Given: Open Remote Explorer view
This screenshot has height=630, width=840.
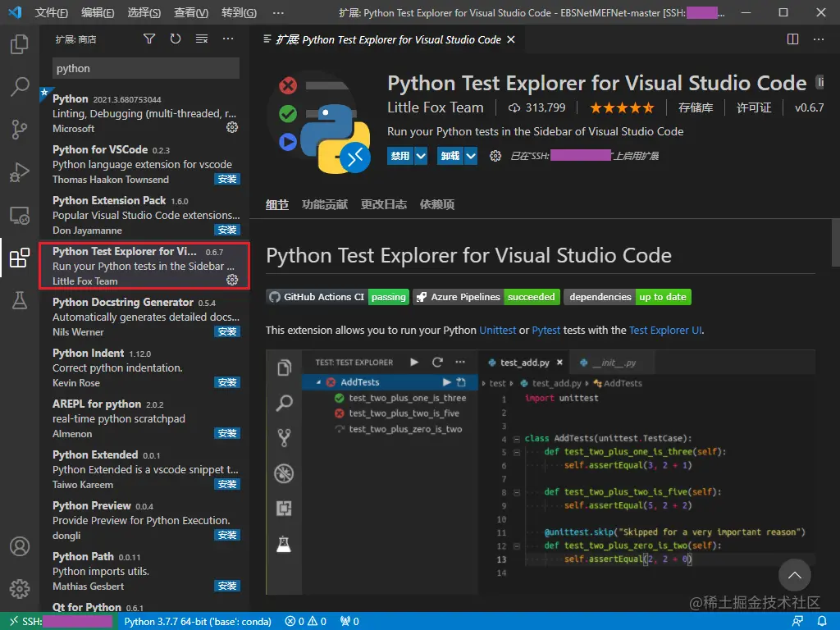Looking at the screenshot, I should 20,216.
